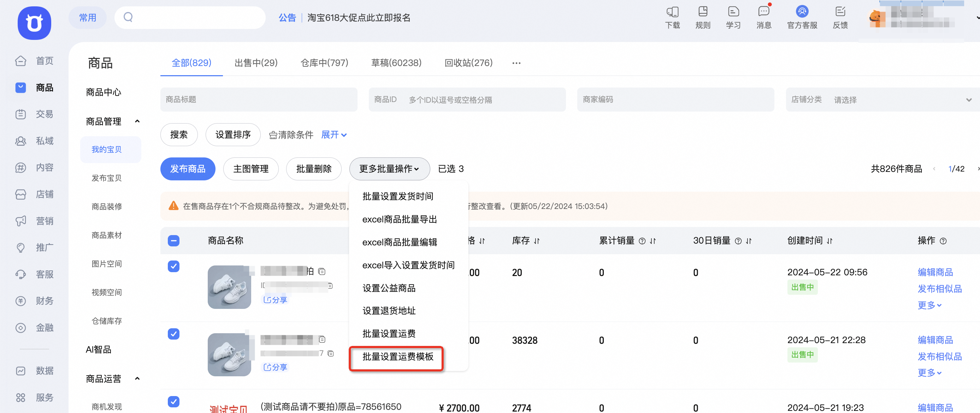The width and height of the screenshot is (980, 413).
Task: Sort the table by 库存 column
Action: point(536,241)
